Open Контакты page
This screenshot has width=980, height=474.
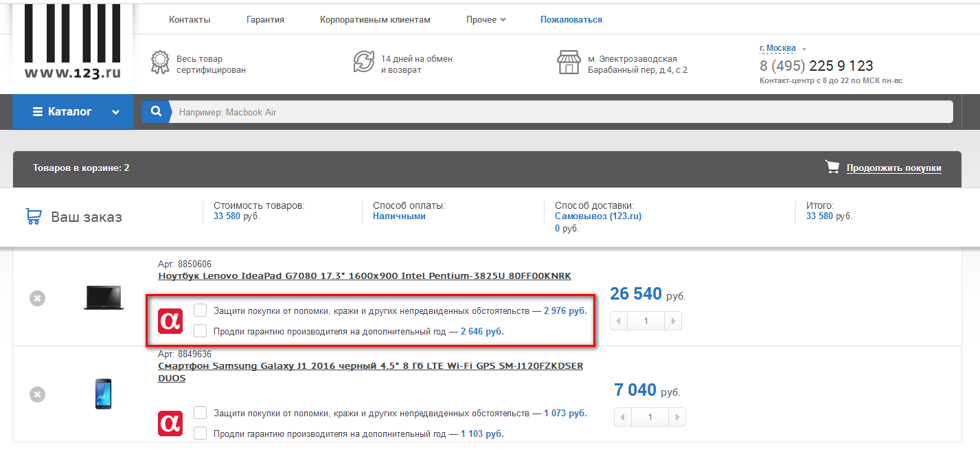(190, 20)
